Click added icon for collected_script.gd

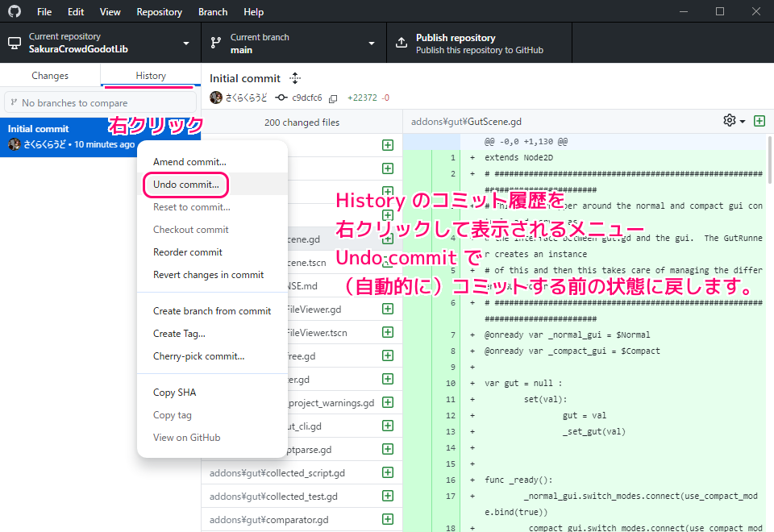pyautogui.click(x=388, y=473)
